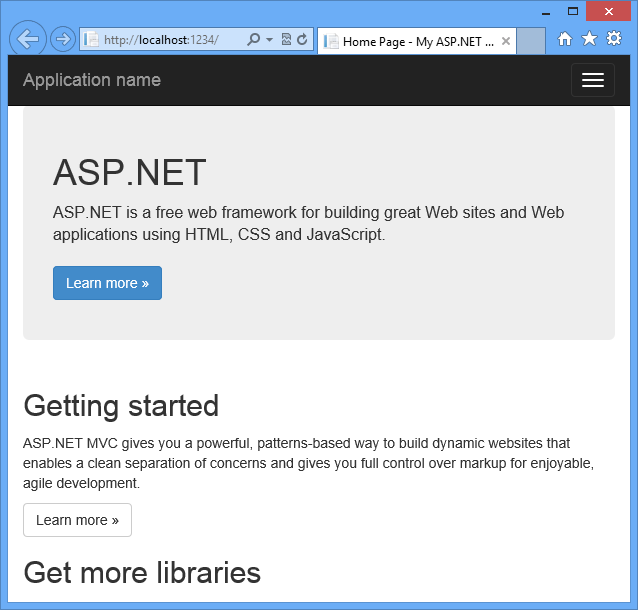Click the free web framework description text
Screen dimensions: 638x610
pos(308,223)
